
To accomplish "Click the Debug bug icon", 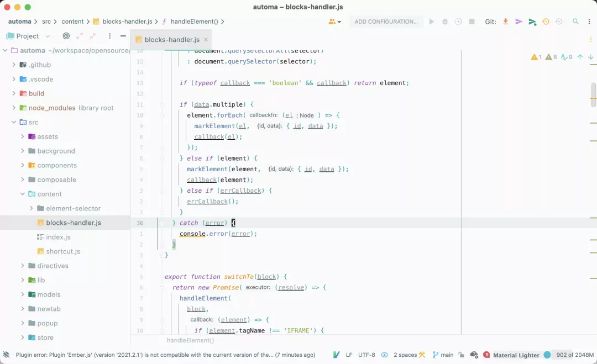I will pyautogui.click(x=444, y=22).
